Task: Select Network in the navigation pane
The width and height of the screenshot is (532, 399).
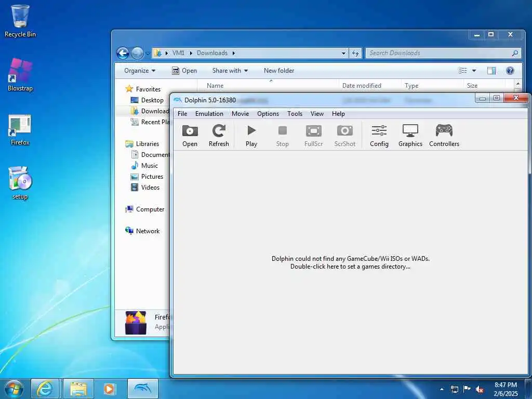Action: pyautogui.click(x=142, y=231)
